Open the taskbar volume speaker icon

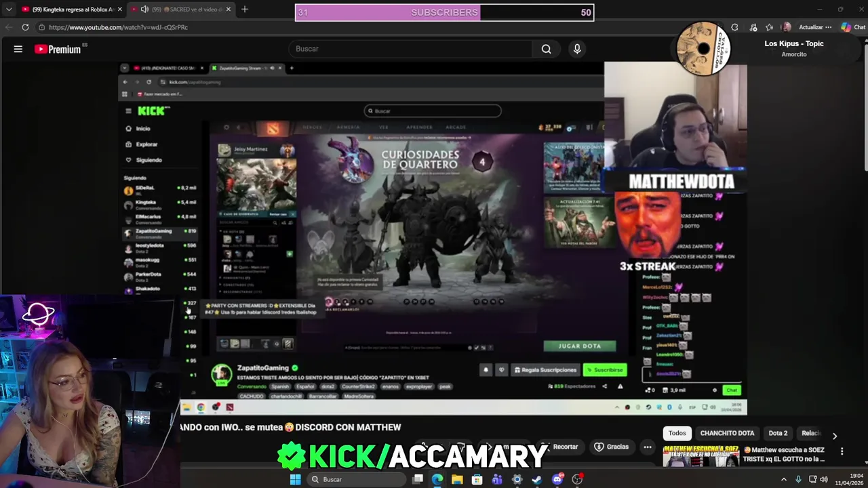pos(824,479)
